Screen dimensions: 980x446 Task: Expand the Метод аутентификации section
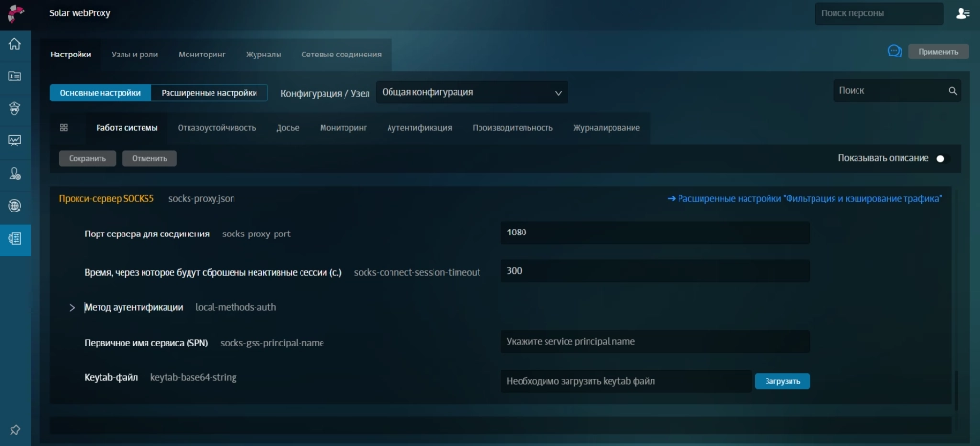(x=72, y=308)
